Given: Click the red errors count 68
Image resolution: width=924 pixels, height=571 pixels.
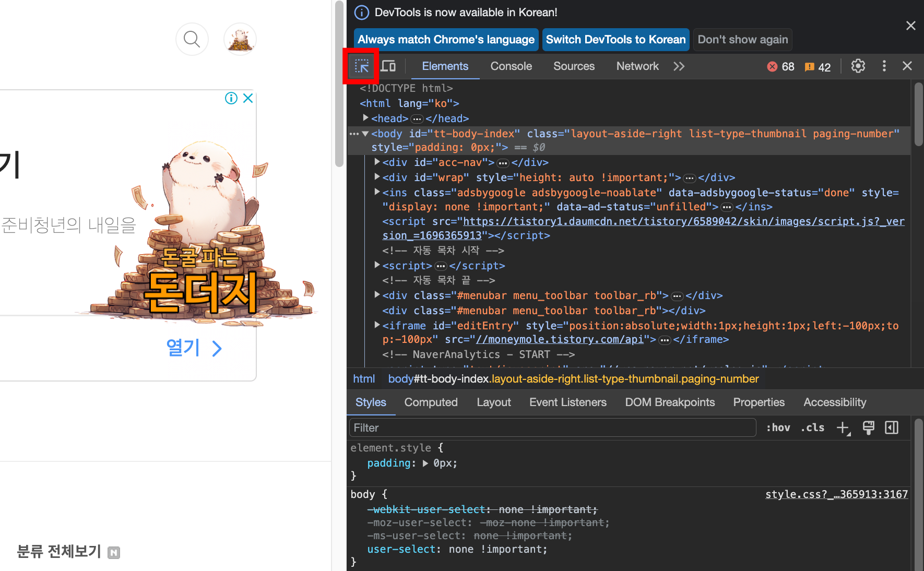Looking at the screenshot, I should [780, 67].
